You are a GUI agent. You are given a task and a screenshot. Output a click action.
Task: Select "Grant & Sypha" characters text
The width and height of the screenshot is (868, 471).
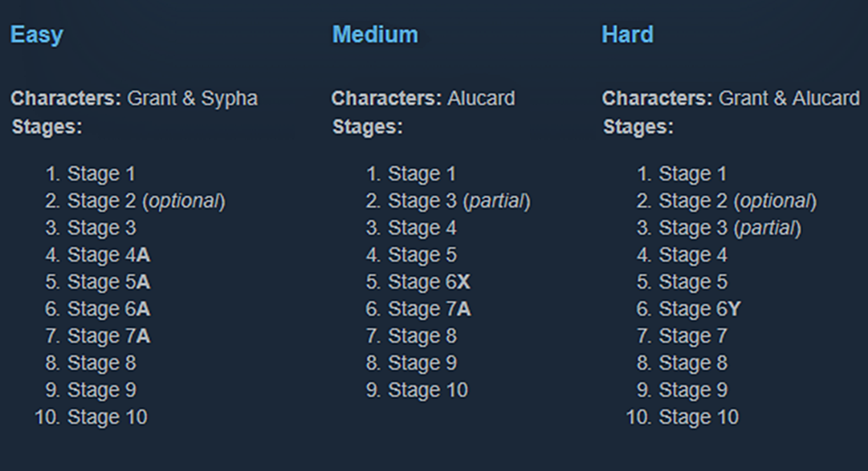click(193, 99)
